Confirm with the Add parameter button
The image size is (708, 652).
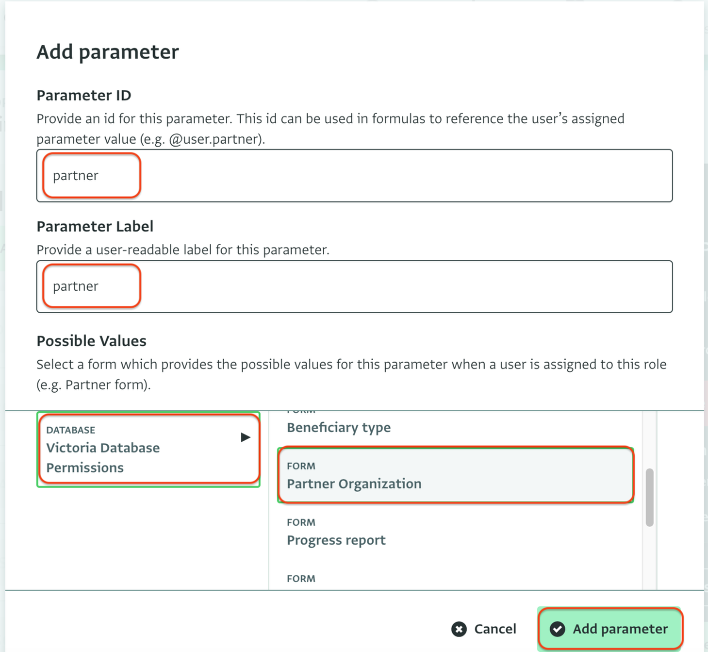coord(610,629)
